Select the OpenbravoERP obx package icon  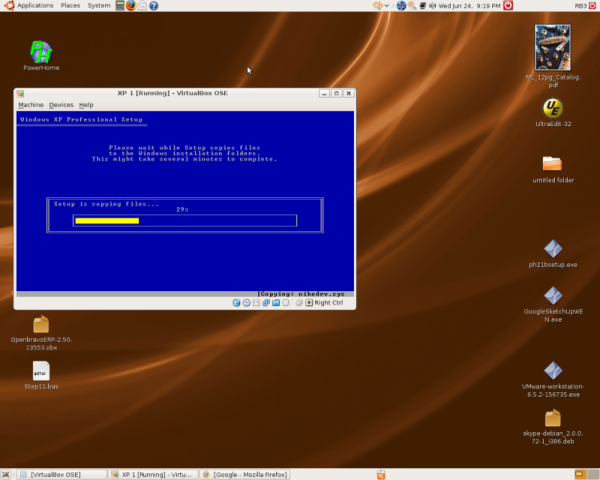coord(41,324)
